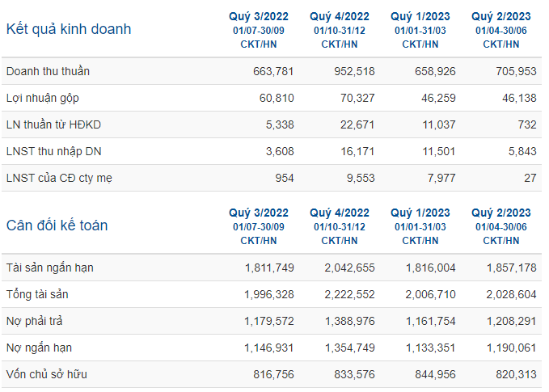Image resolution: width=549 pixels, height=392 pixels.
Task: Select the Nợ ngắn hạn row label
Action: coord(39,348)
